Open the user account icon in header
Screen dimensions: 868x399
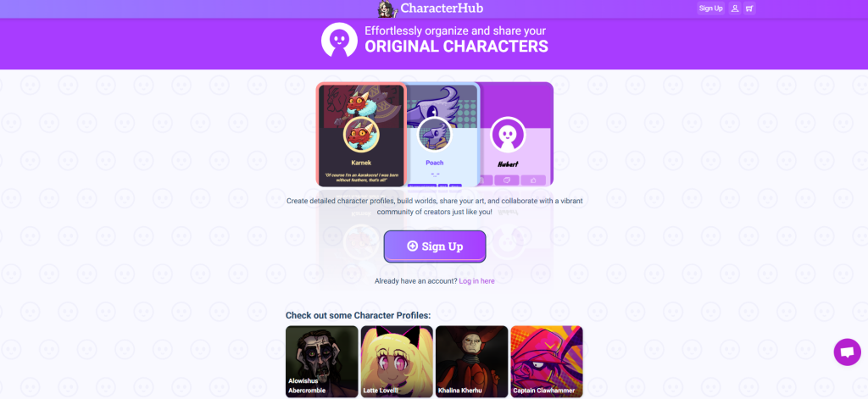point(735,8)
